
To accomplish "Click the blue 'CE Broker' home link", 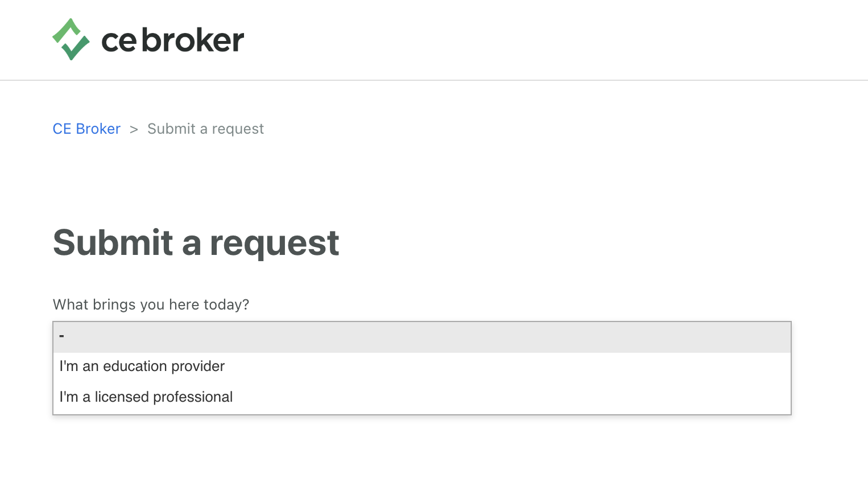I will (x=86, y=129).
